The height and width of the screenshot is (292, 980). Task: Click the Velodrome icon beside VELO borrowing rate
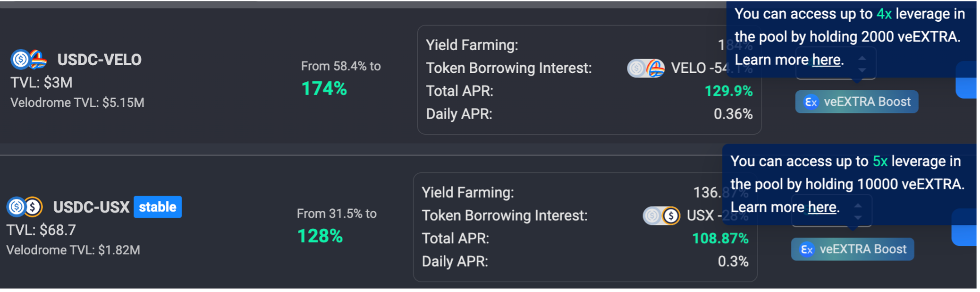click(655, 69)
